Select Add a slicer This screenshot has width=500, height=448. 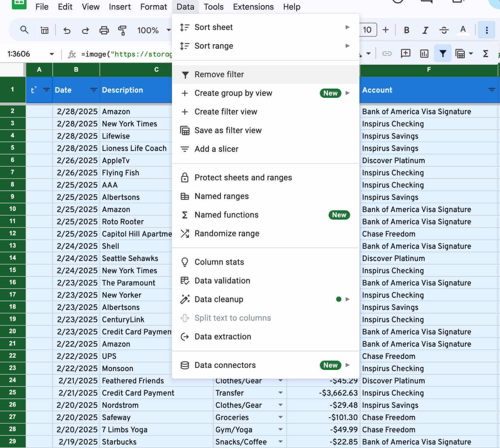(x=265, y=149)
